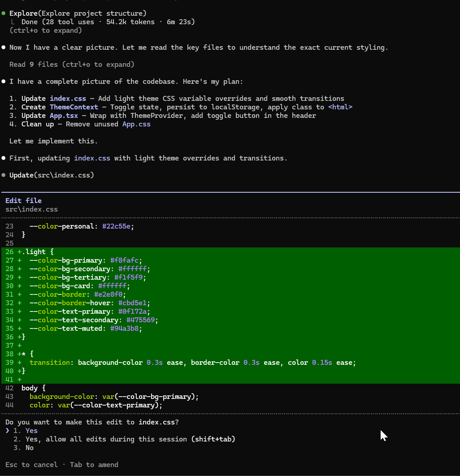Click the "Done (28 tool uses" summary line
This screenshot has height=476, width=460.
tap(108, 22)
